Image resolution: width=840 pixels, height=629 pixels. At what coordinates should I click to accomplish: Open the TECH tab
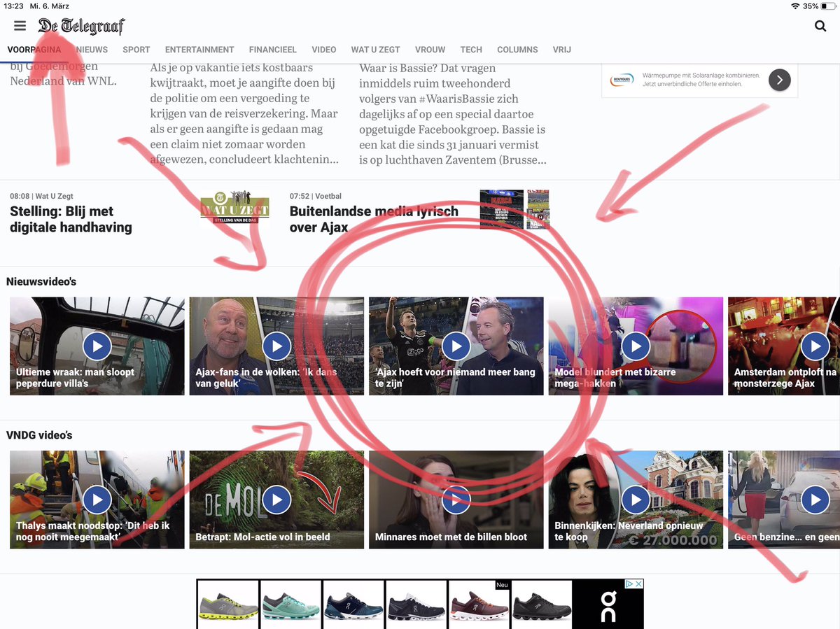pyautogui.click(x=471, y=50)
